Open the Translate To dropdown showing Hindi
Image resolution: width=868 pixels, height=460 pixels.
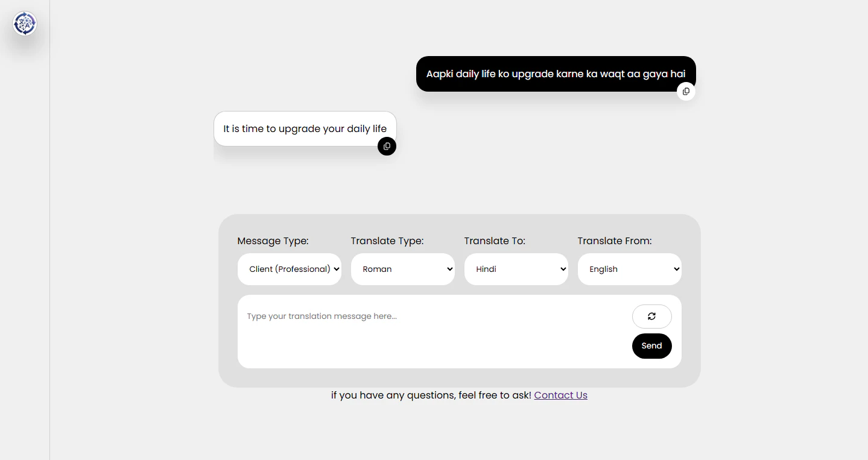[x=516, y=269]
